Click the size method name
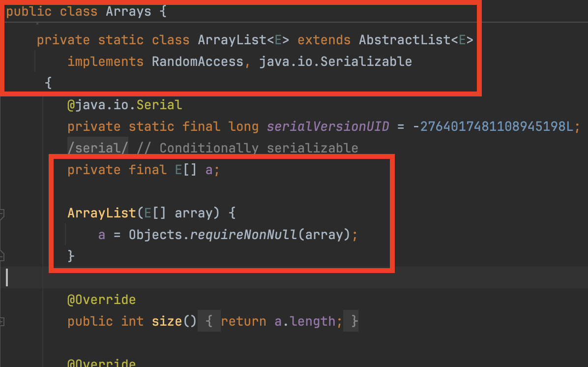588x367 pixels. 167,321
